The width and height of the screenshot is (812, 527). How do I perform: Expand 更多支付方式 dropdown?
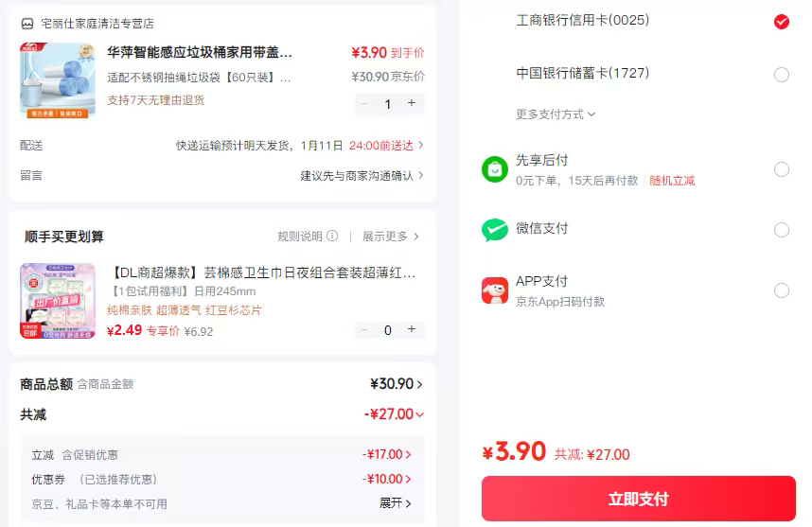point(556,114)
